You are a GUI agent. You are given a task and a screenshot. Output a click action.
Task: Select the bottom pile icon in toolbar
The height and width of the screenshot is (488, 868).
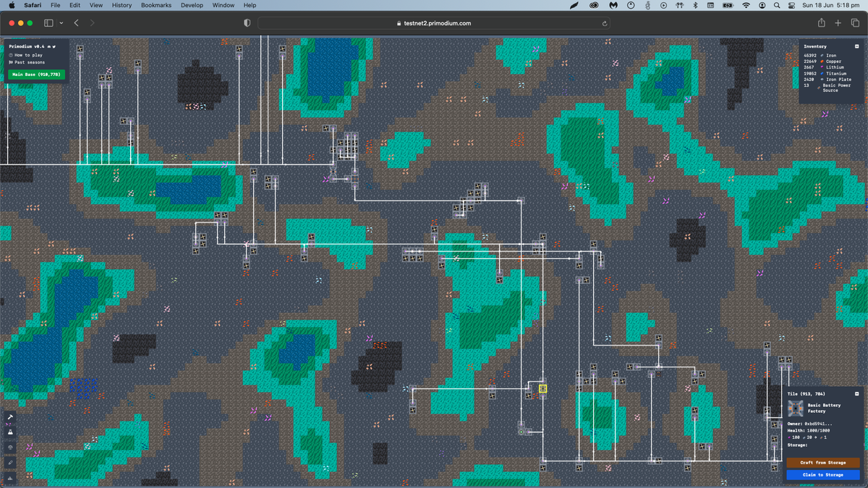(x=10, y=478)
